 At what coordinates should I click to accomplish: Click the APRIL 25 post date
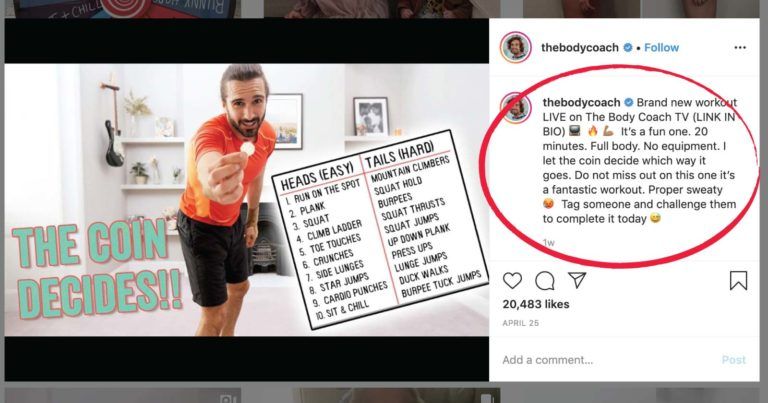(x=520, y=323)
